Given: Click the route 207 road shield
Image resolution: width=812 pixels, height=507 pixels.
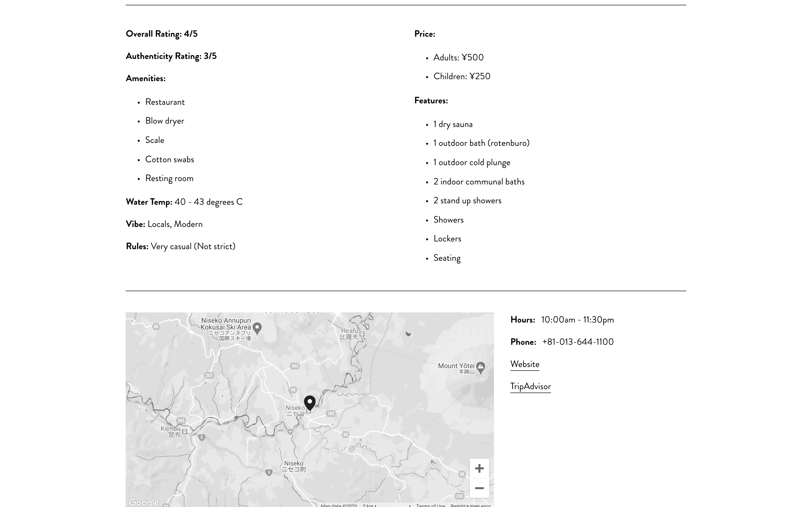Looking at the screenshot, I should [209, 375].
